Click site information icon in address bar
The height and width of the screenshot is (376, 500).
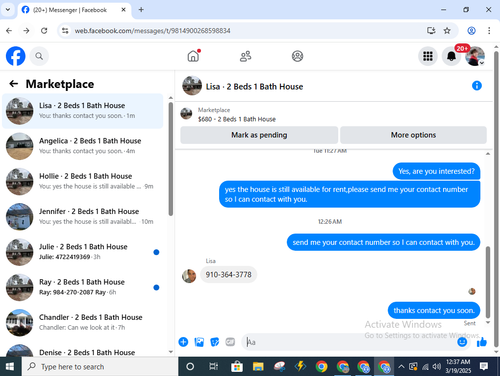(x=65, y=31)
